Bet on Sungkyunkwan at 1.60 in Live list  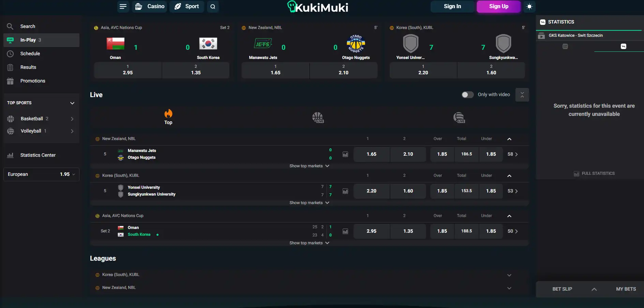click(x=408, y=191)
